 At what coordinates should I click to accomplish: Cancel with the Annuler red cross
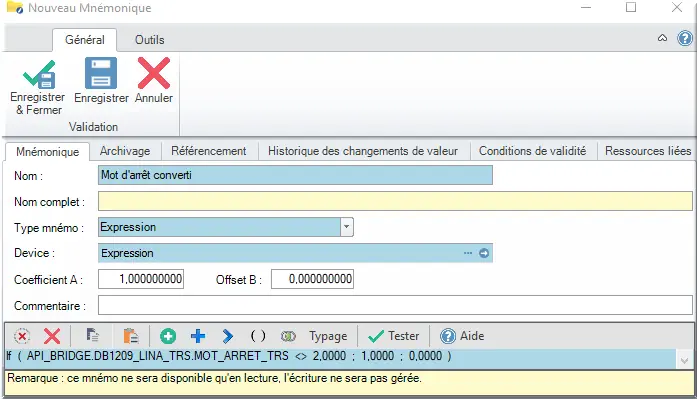pos(154,73)
